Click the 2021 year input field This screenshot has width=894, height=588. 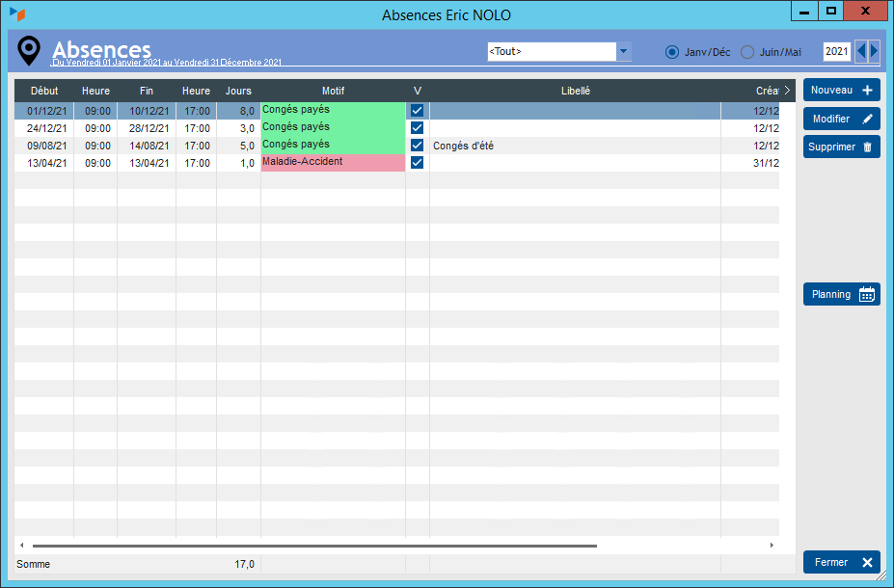pos(835,51)
